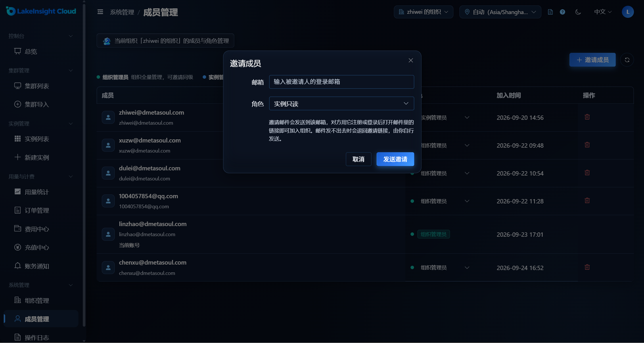Open 账务通知 in the sidebar

[x=41, y=266]
